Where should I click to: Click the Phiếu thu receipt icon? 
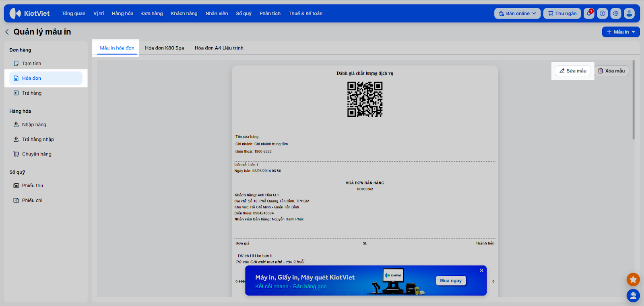click(x=16, y=186)
